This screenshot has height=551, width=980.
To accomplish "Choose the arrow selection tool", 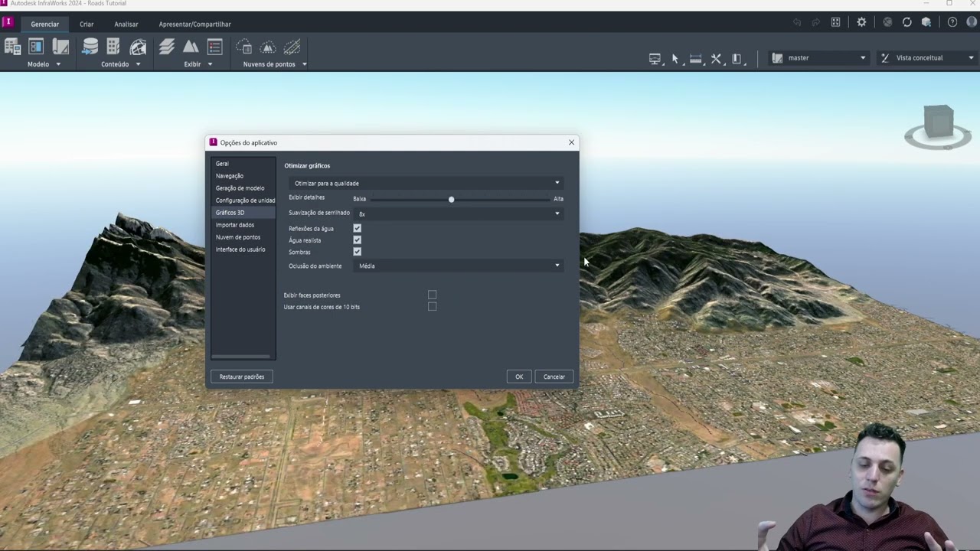I will click(675, 58).
